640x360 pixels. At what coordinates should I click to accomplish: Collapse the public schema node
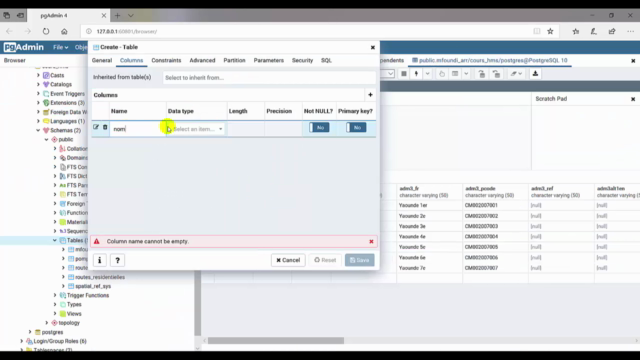pyautogui.click(x=47, y=140)
